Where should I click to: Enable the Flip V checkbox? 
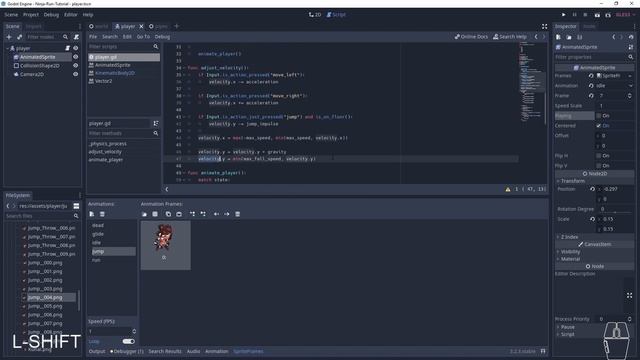click(x=599, y=166)
